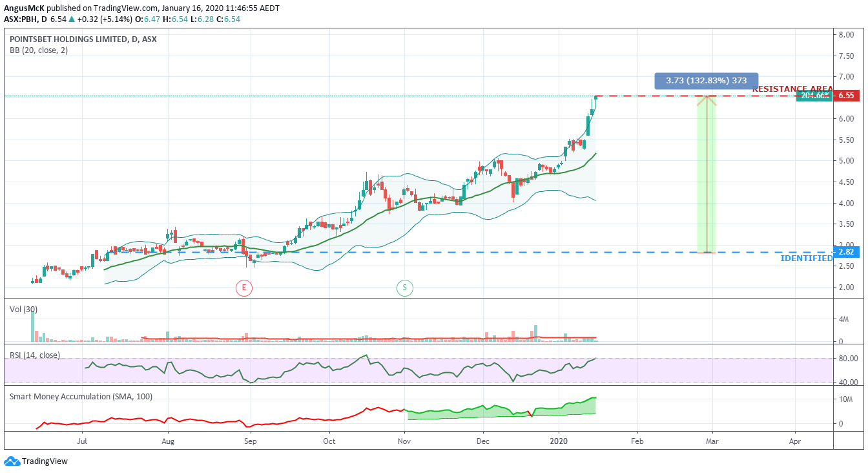The width and height of the screenshot is (868, 473).
Task: Click the AngusMcK author name
Action: click(24, 8)
